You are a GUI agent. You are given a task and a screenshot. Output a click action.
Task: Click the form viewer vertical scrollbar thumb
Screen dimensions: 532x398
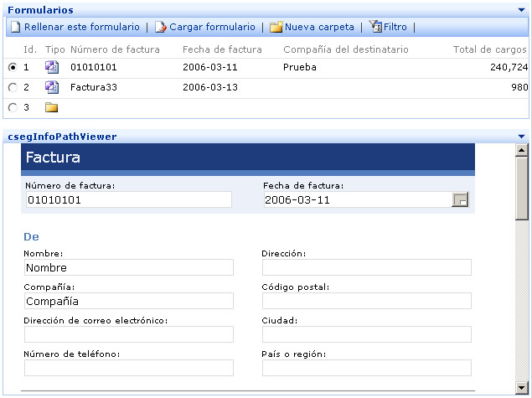[x=521, y=189]
